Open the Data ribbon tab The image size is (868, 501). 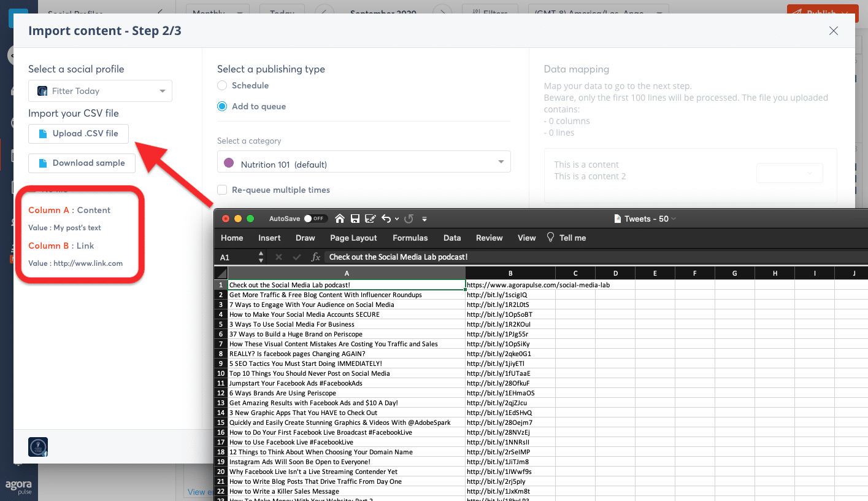(452, 238)
